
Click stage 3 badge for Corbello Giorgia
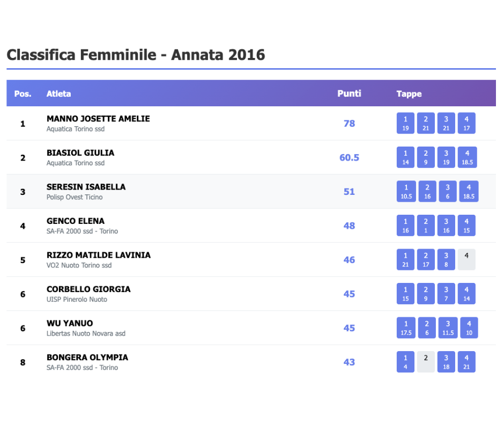(x=446, y=294)
